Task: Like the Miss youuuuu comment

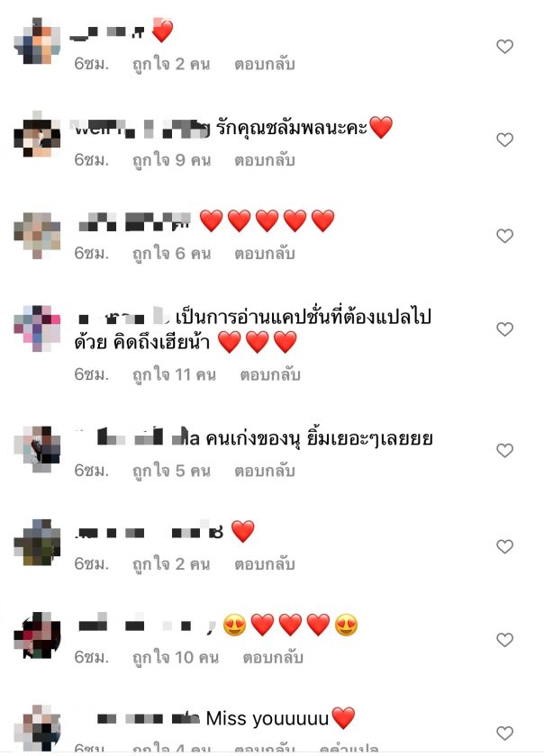Action: tap(504, 733)
